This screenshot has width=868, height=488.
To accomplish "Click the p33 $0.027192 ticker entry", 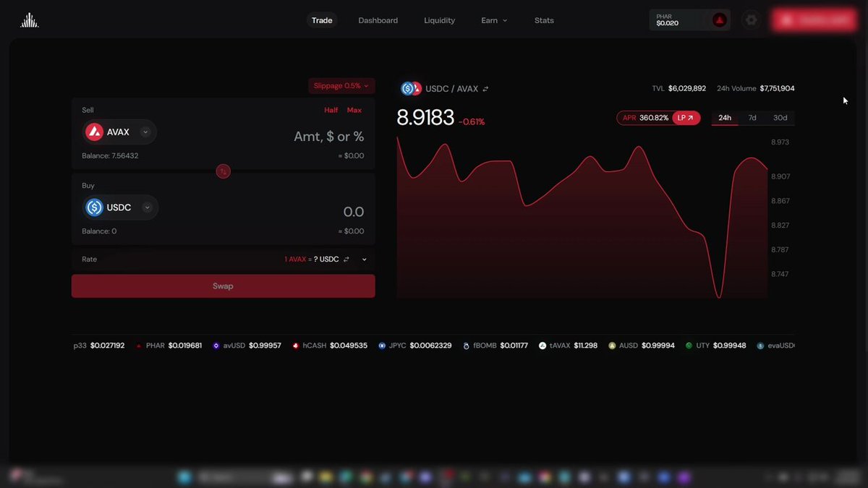I will 99,346.
